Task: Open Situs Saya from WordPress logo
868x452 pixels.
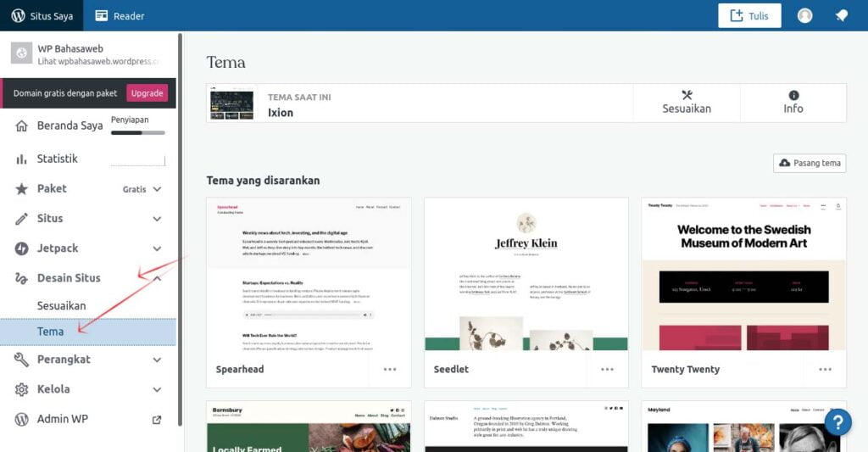Action: (x=42, y=15)
